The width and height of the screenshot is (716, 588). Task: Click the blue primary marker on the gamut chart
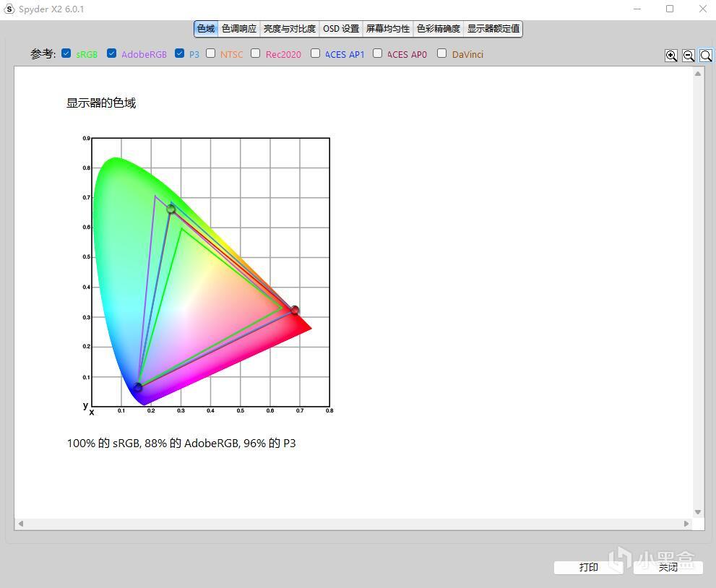point(138,387)
